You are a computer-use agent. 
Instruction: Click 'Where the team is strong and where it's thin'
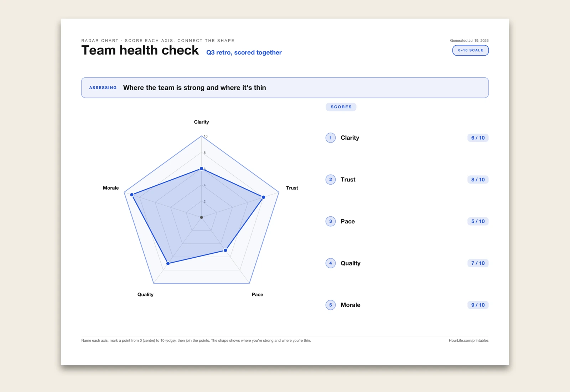point(195,88)
